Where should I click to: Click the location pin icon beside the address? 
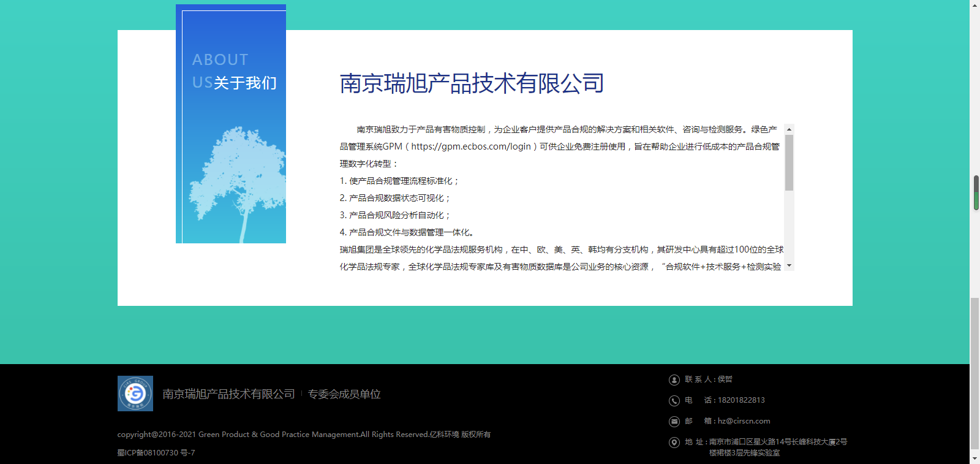click(x=674, y=443)
